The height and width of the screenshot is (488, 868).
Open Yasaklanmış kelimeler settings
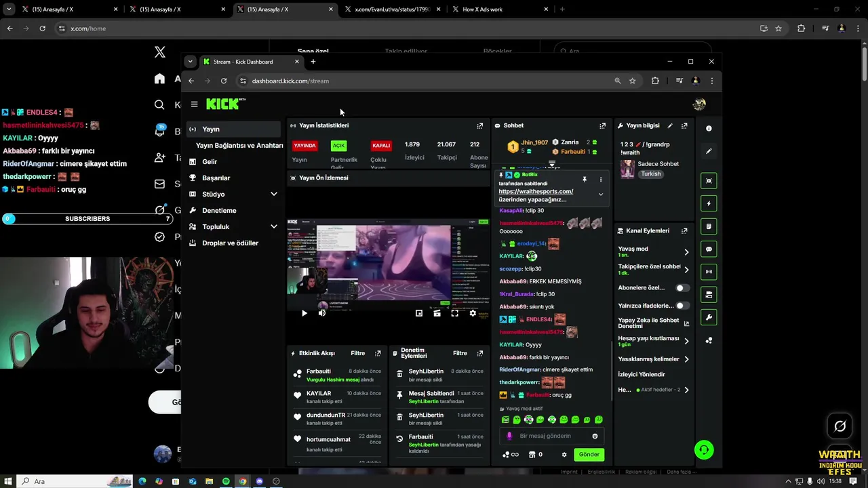point(686,359)
